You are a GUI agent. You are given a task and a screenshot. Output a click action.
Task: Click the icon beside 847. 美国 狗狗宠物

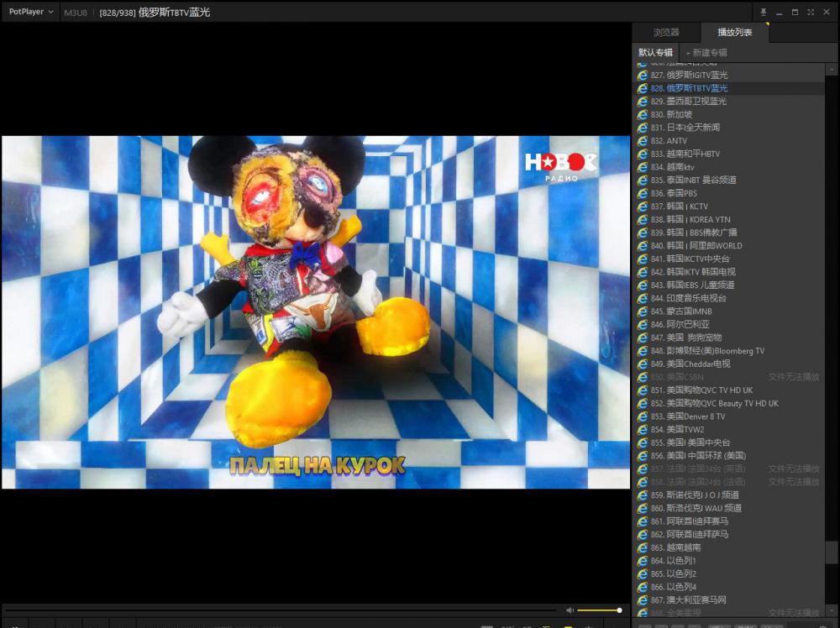pyautogui.click(x=643, y=338)
